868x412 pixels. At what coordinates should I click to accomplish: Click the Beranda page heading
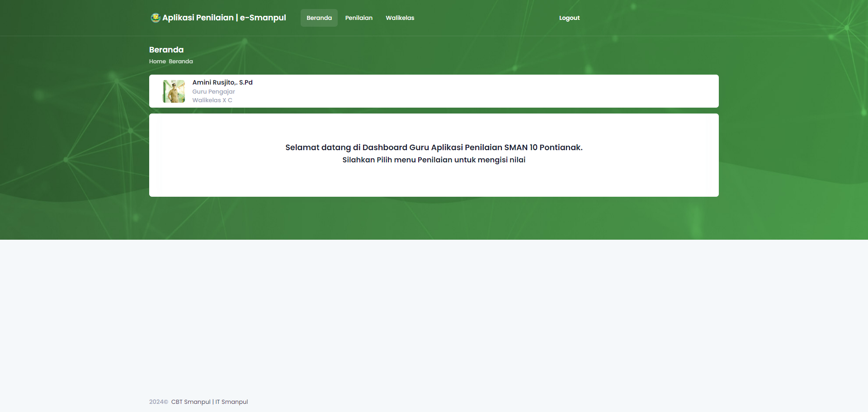(x=166, y=50)
